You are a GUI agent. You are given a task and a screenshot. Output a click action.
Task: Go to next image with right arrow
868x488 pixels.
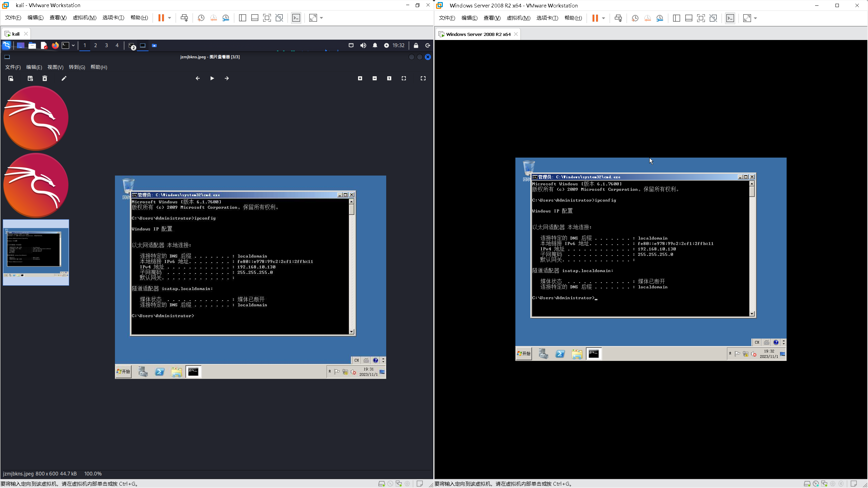point(226,79)
